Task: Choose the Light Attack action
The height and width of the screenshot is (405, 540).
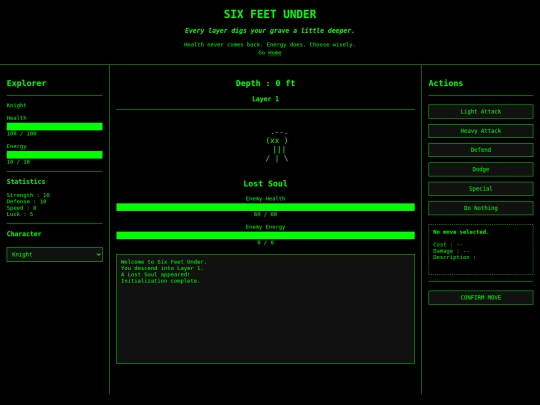Action: (480, 112)
